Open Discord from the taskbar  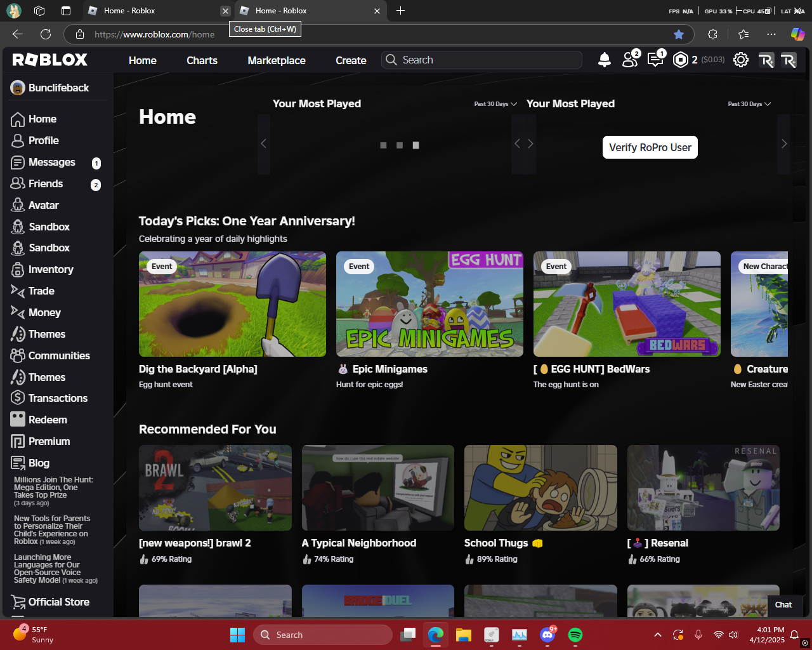[x=547, y=635]
